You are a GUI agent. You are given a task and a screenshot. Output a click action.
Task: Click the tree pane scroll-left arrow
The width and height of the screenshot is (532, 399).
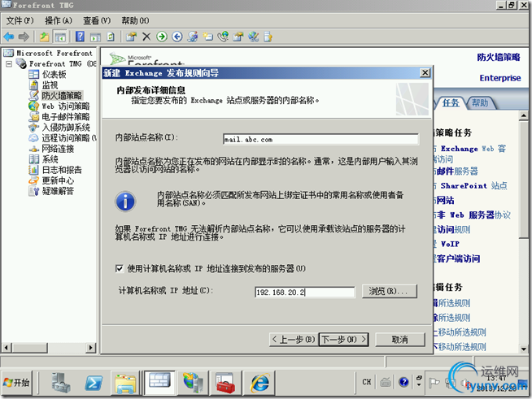[7, 348]
